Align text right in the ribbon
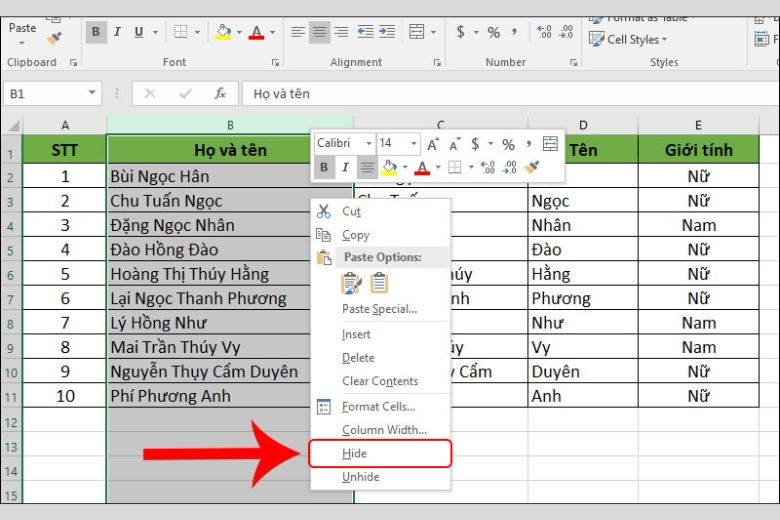This screenshot has height=520, width=780. (x=341, y=32)
